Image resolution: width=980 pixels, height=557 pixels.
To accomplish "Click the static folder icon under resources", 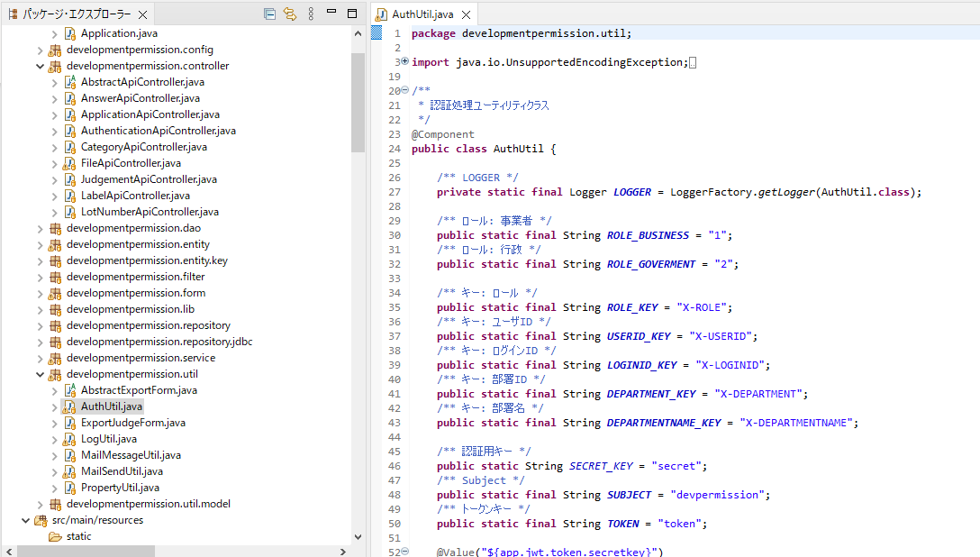I will (x=55, y=536).
